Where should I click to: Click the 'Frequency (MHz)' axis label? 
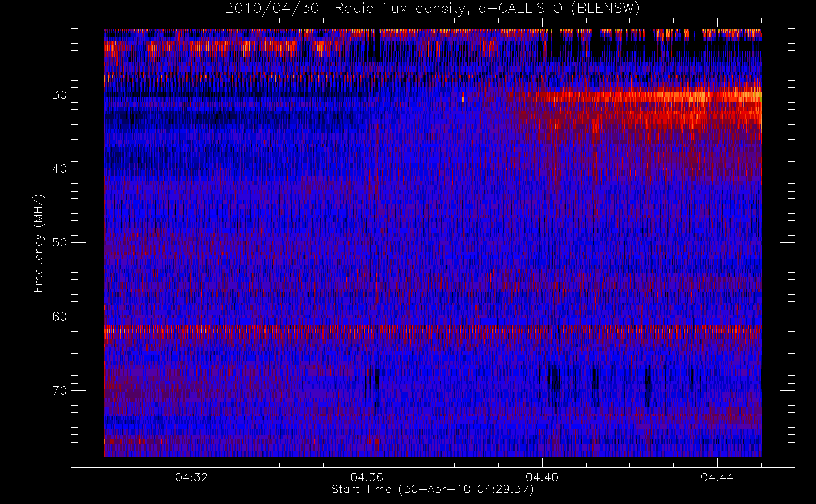click(39, 243)
